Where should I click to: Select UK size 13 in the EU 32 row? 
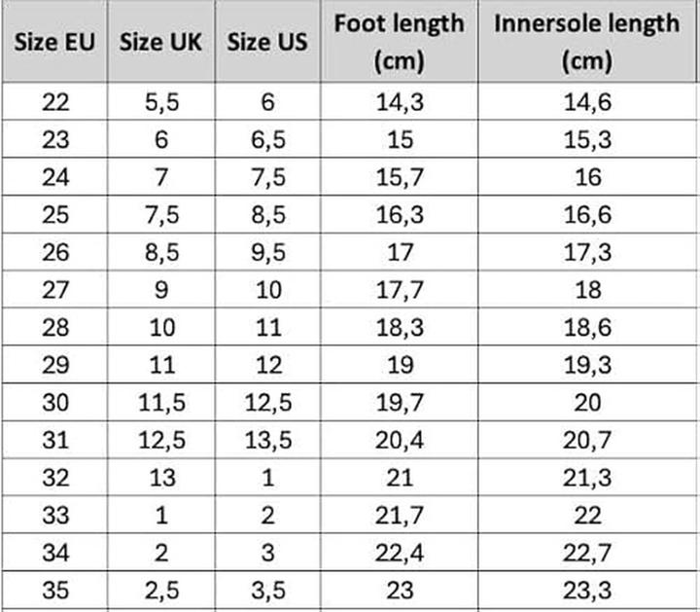[x=161, y=477]
